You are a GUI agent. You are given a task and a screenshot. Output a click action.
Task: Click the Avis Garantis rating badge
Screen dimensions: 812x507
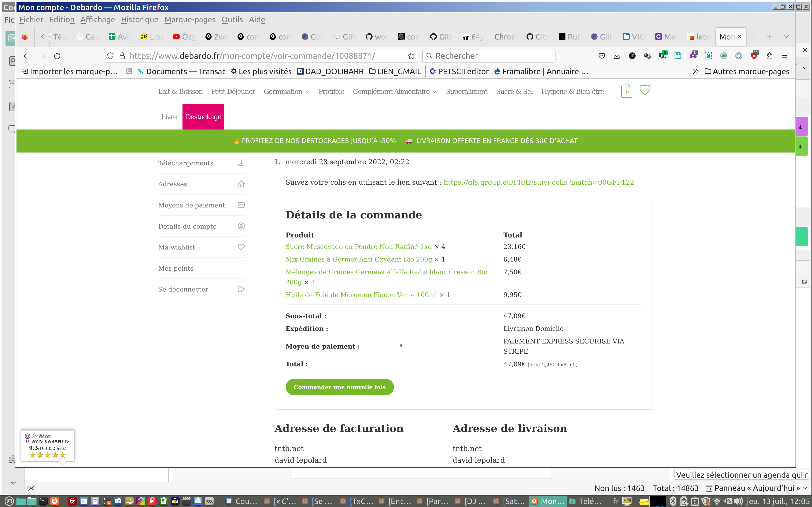(x=48, y=446)
